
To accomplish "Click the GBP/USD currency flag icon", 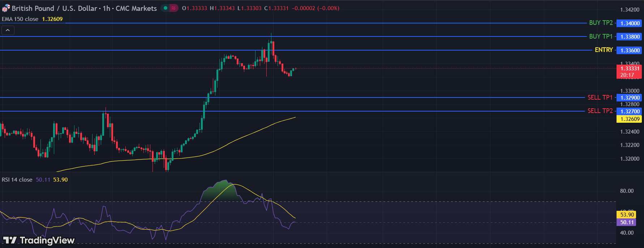I will (6, 8).
